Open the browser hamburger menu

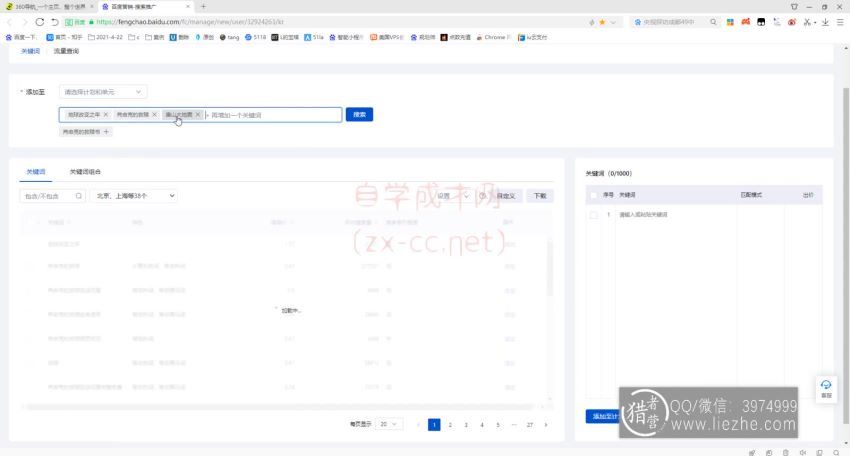840,22
